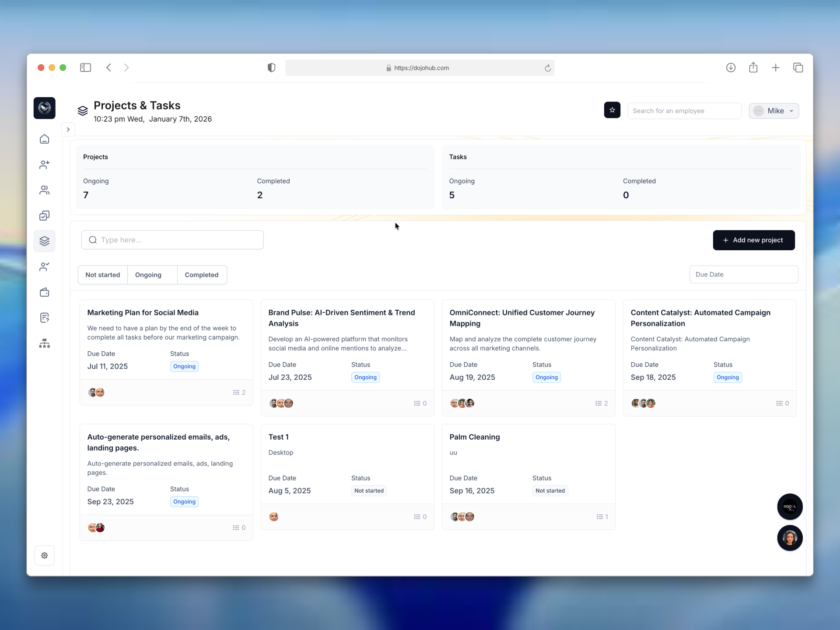Select the recruitment person icon in the sidebar
The width and height of the screenshot is (840, 630).
click(44, 164)
